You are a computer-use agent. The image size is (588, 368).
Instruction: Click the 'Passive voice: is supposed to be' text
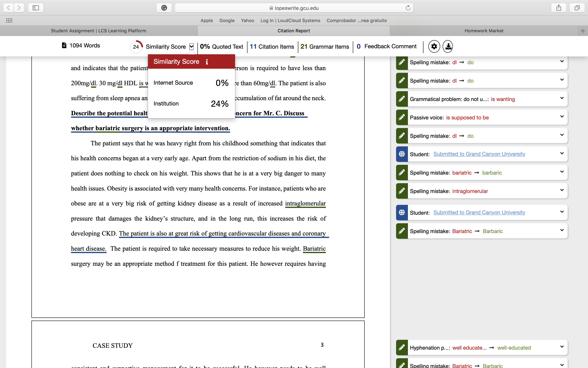[449, 118]
